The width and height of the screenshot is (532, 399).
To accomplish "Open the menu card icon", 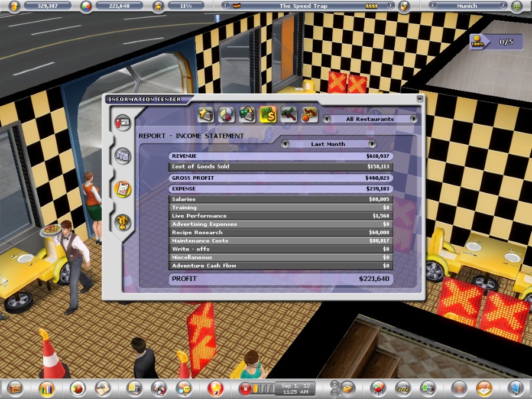I will click(103, 388).
